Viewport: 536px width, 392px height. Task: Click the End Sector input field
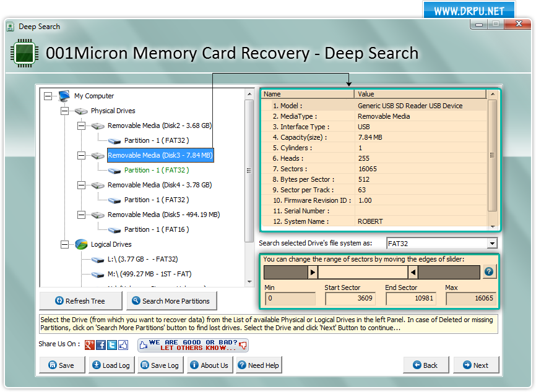point(411,299)
